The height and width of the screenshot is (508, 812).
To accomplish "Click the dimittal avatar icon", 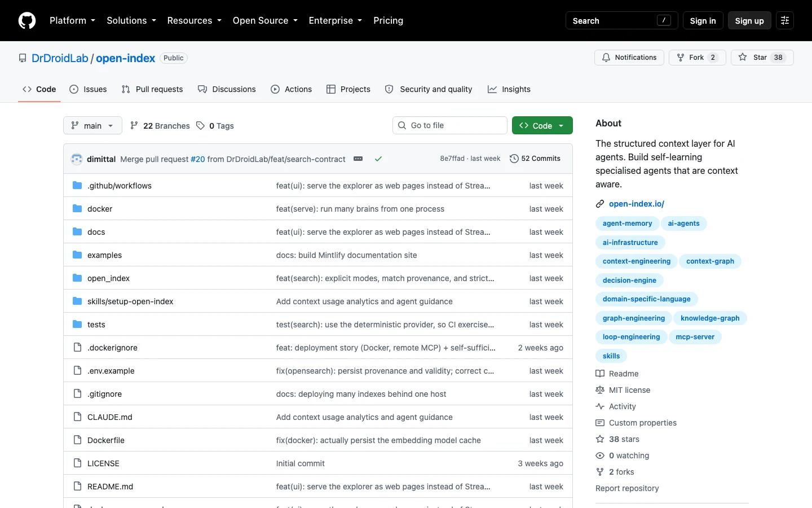I will pos(77,159).
